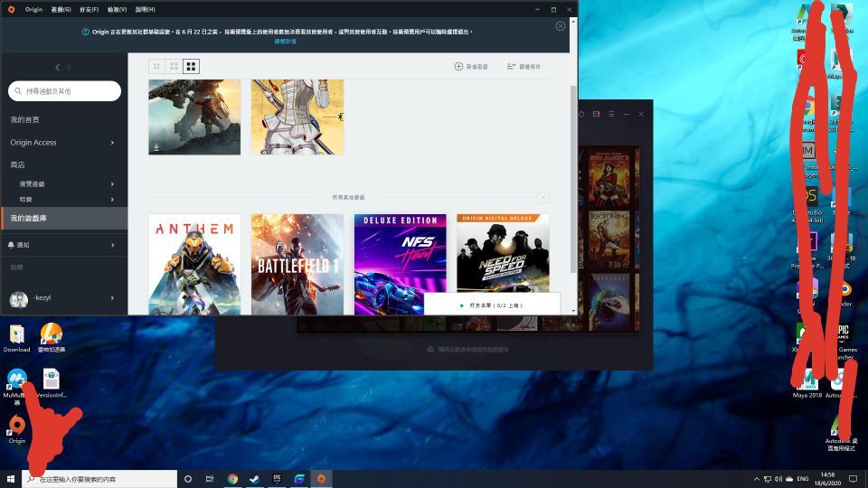Click the game search field
Screen dimensions: 868x488
tap(65, 90)
